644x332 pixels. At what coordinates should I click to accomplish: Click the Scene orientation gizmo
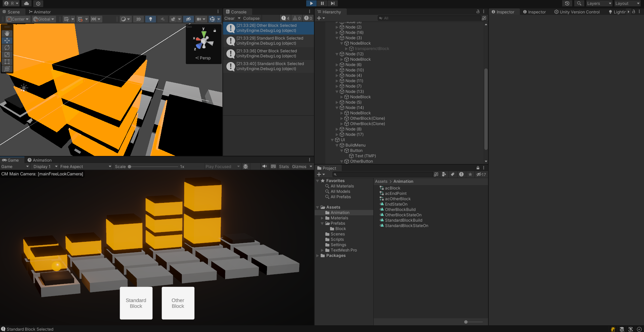[x=204, y=42]
